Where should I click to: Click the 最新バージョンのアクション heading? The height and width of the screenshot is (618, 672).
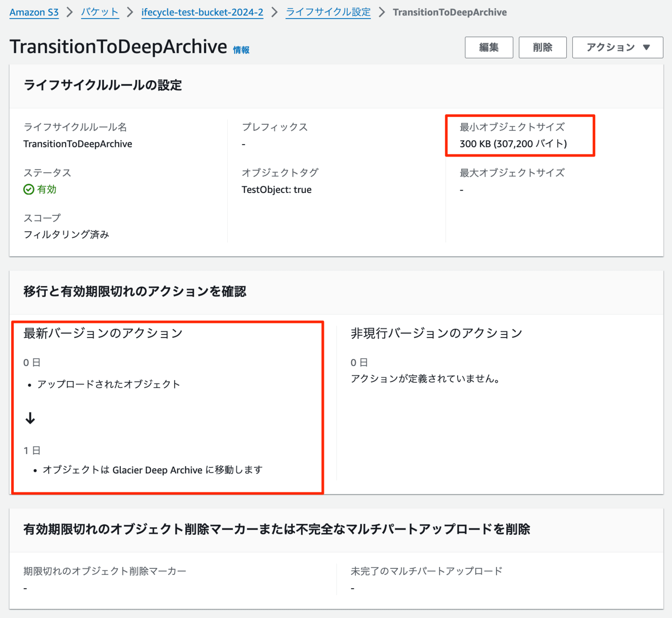[x=103, y=333]
